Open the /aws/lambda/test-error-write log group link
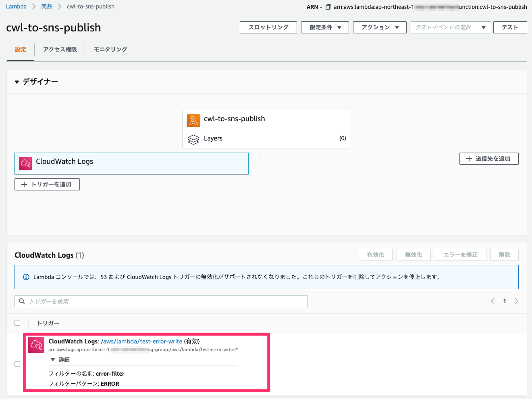The image size is (532, 399). 142,341
